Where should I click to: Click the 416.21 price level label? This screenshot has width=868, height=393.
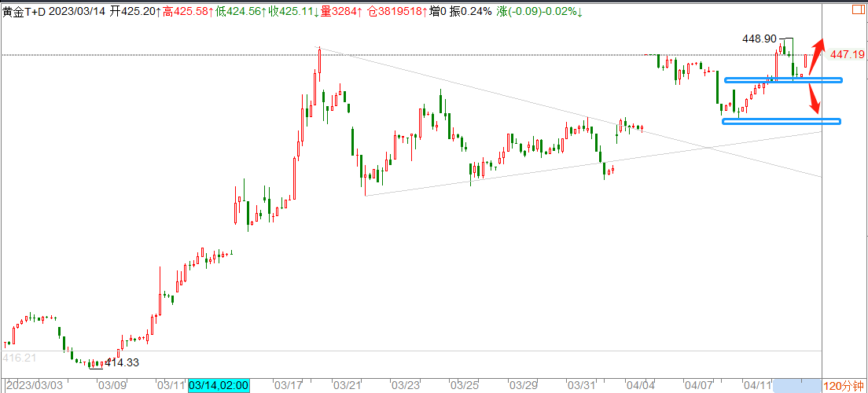click(x=19, y=358)
